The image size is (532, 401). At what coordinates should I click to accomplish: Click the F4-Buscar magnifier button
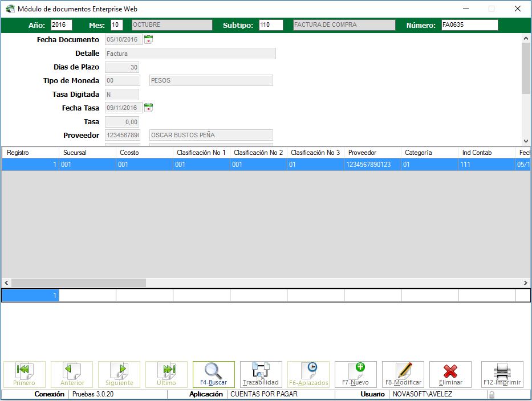point(213,374)
